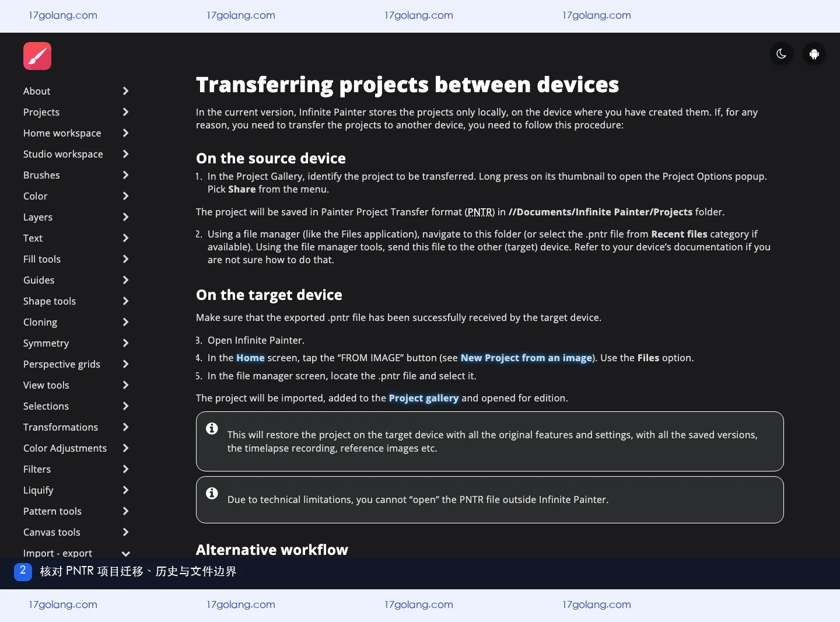Expand the Color section chevron
The image size is (840, 622).
point(125,196)
